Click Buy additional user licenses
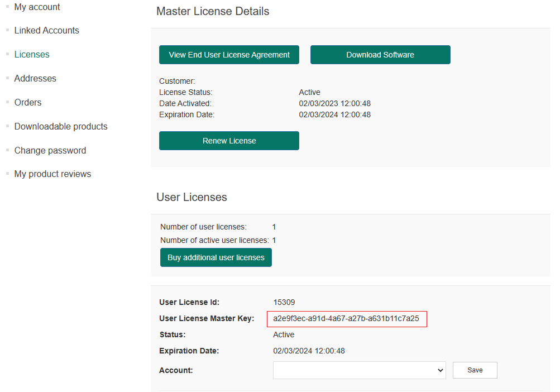 (216, 257)
